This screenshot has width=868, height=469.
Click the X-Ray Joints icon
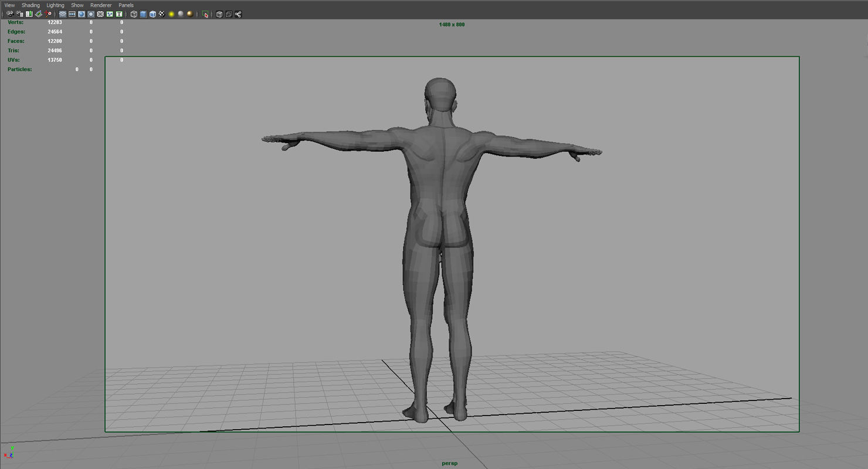tap(238, 14)
